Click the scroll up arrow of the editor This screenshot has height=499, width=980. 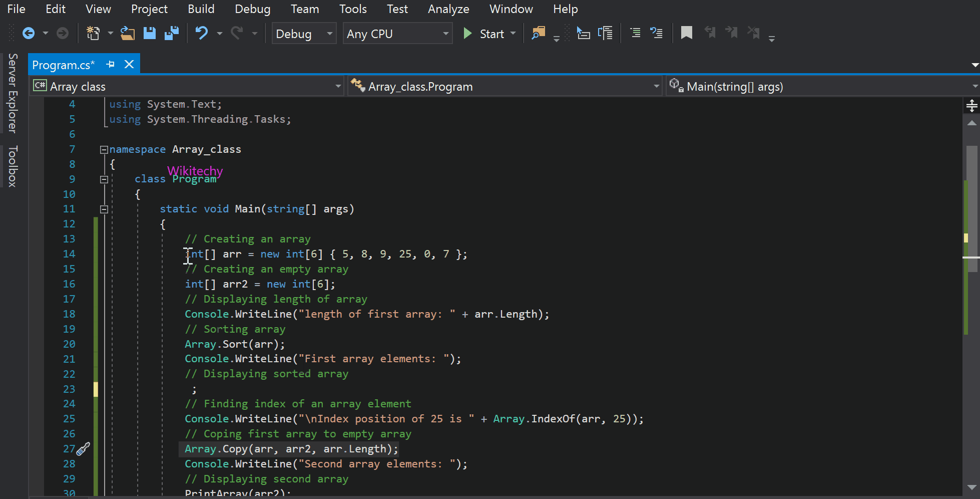(x=971, y=123)
